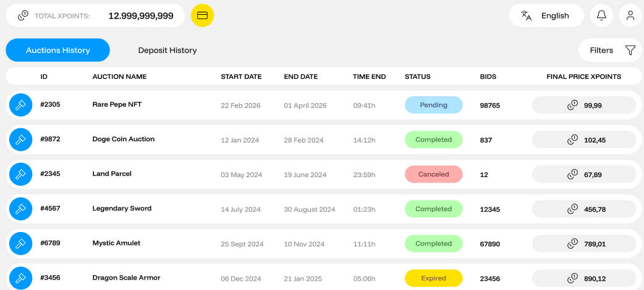Click the yellow wallet card icon

tap(202, 15)
